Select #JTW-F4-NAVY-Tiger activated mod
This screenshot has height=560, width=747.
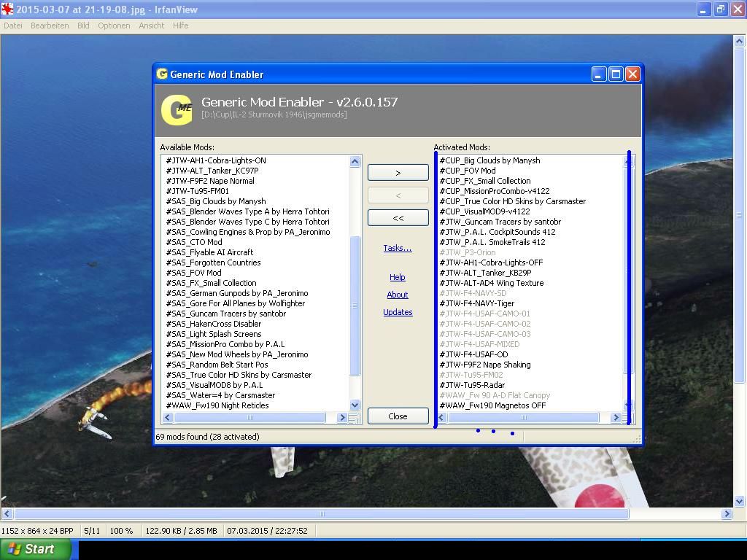(477, 303)
